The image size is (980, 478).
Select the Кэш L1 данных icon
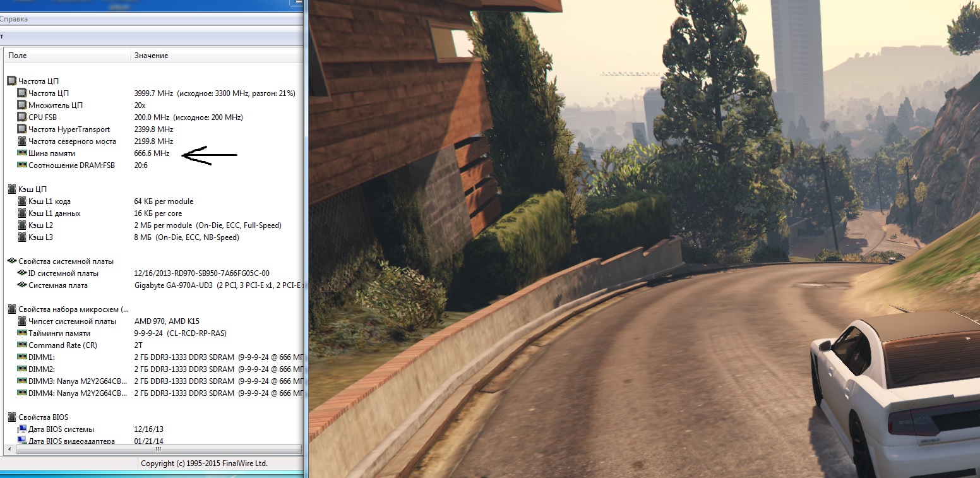coord(21,213)
